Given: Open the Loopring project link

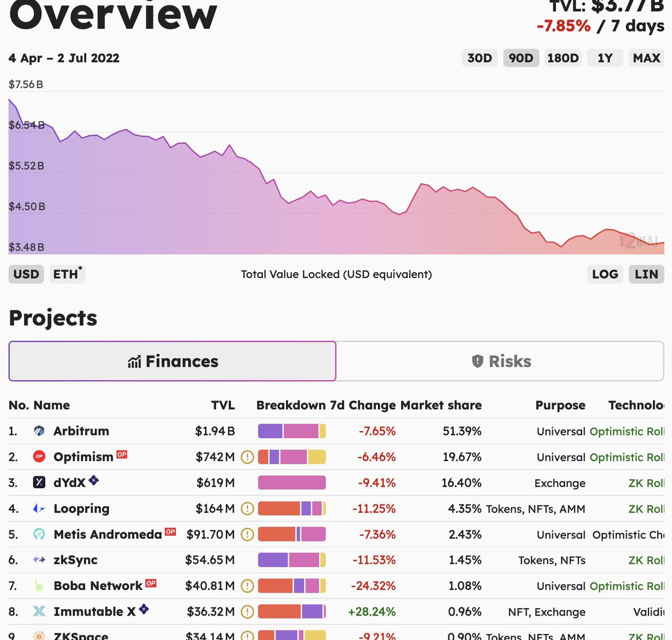Looking at the screenshot, I should 81,508.
